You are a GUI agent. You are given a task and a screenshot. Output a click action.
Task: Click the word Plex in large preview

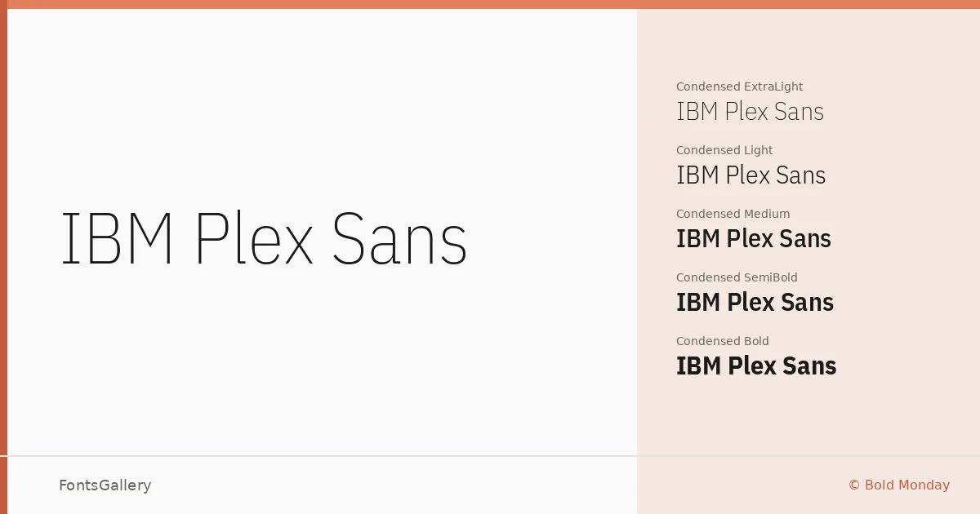click(254, 239)
